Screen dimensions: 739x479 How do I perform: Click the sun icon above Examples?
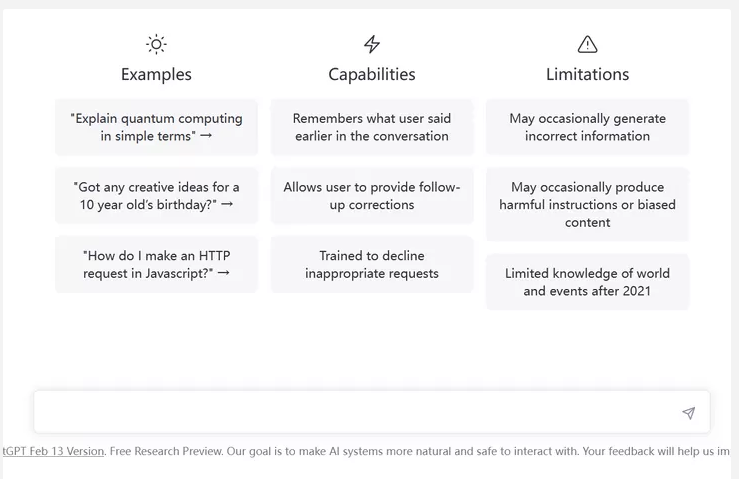point(156,44)
